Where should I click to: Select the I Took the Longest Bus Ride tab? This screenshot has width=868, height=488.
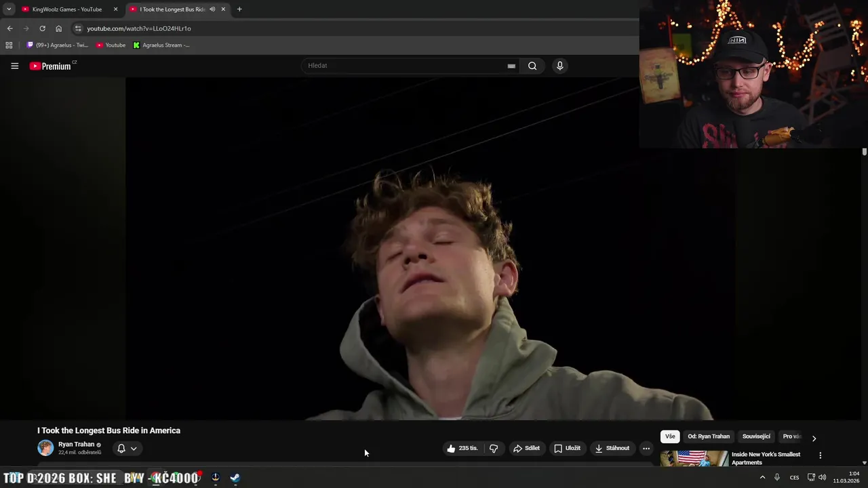[172, 9]
